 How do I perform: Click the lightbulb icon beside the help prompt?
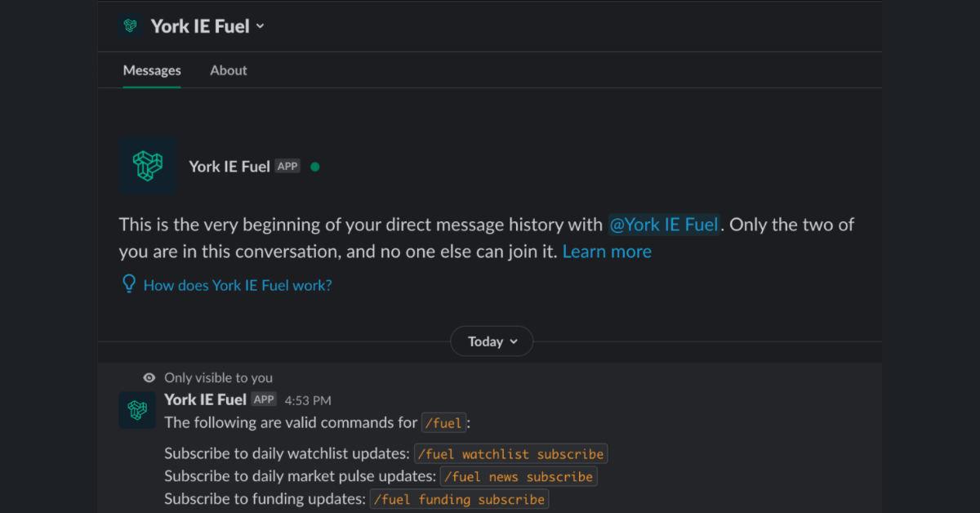point(129,284)
